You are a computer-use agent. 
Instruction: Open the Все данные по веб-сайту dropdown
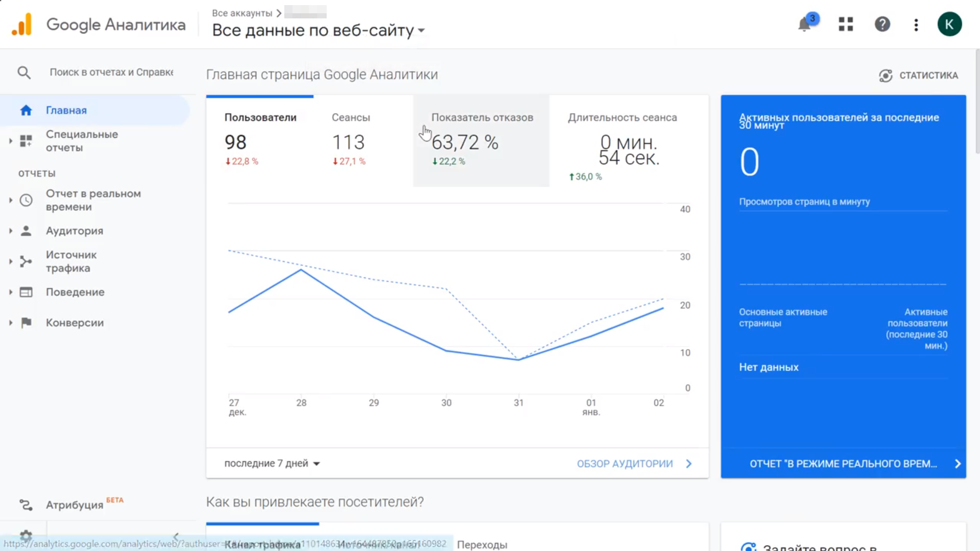(x=319, y=30)
